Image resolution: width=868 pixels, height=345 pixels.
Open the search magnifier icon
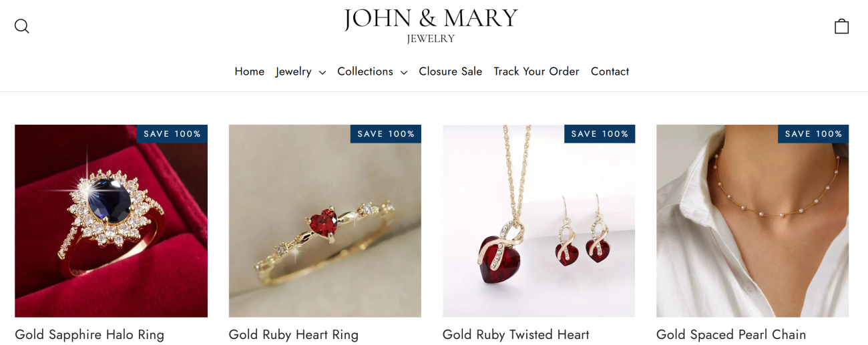pyautogui.click(x=22, y=26)
